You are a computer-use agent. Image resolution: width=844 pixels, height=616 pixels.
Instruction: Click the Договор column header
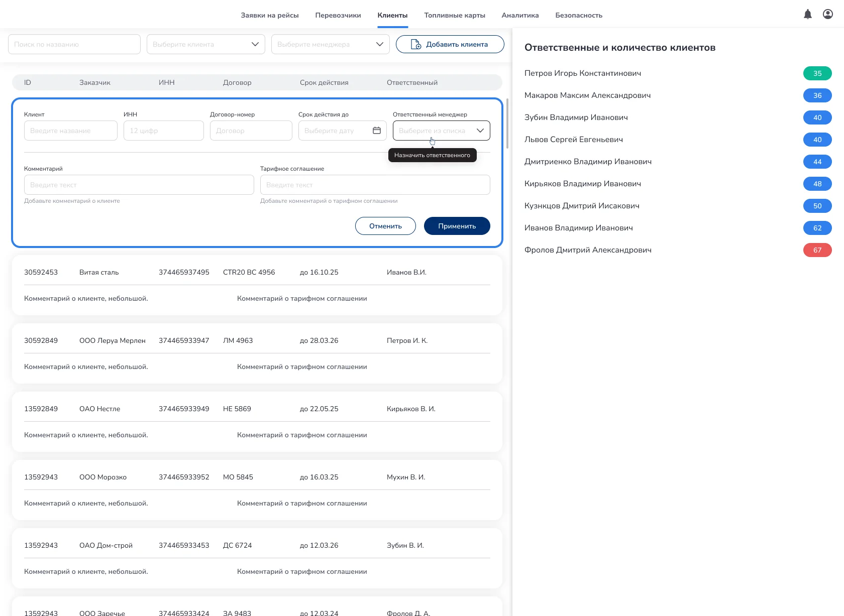(237, 82)
